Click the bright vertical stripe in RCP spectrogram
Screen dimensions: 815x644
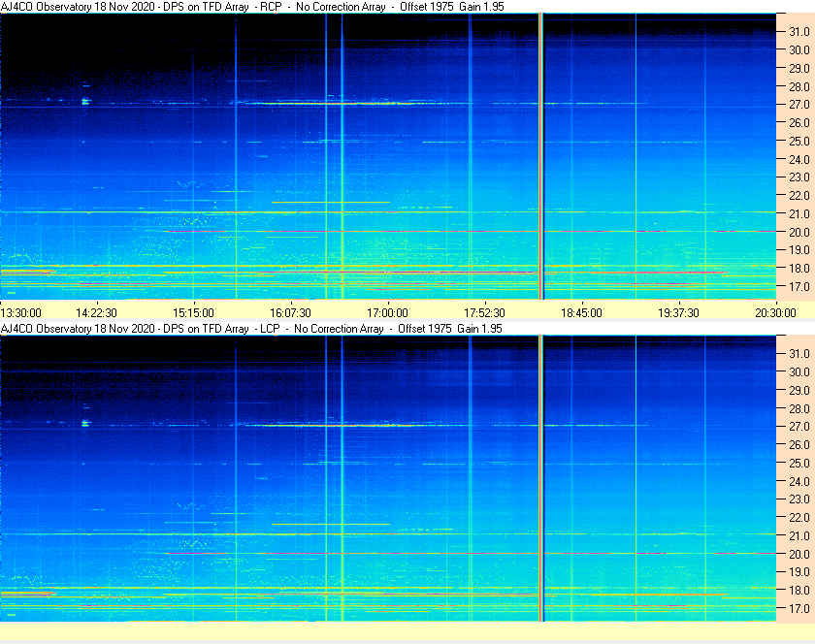coord(541,155)
